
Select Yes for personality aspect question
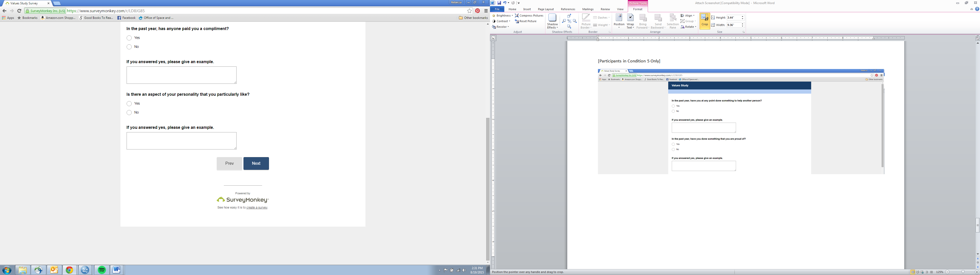click(x=129, y=104)
